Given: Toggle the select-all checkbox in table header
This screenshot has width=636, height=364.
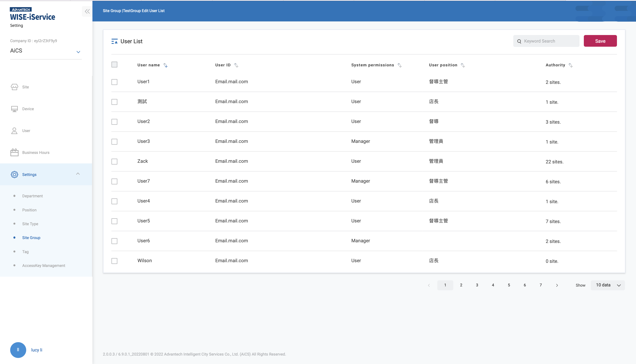Looking at the screenshot, I should (114, 64).
